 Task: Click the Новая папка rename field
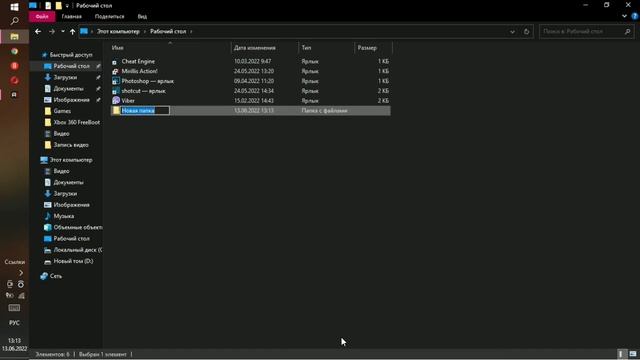coord(145,111)
